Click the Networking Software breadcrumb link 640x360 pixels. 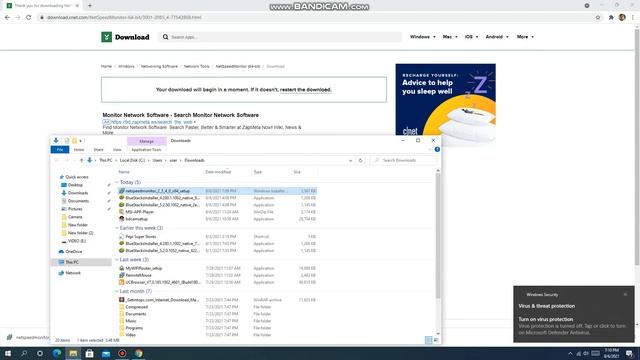[159, 66]
